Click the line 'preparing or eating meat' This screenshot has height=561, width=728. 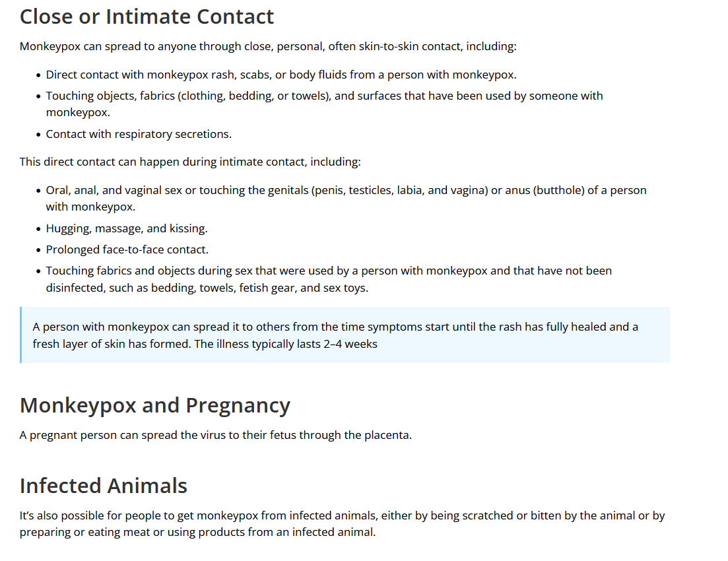(197, 532)
